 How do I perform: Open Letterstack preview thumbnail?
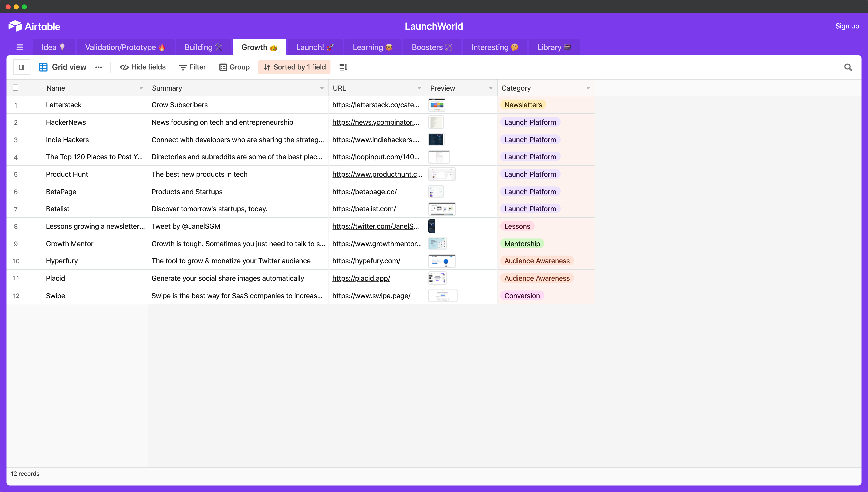(x=436, y=105)
